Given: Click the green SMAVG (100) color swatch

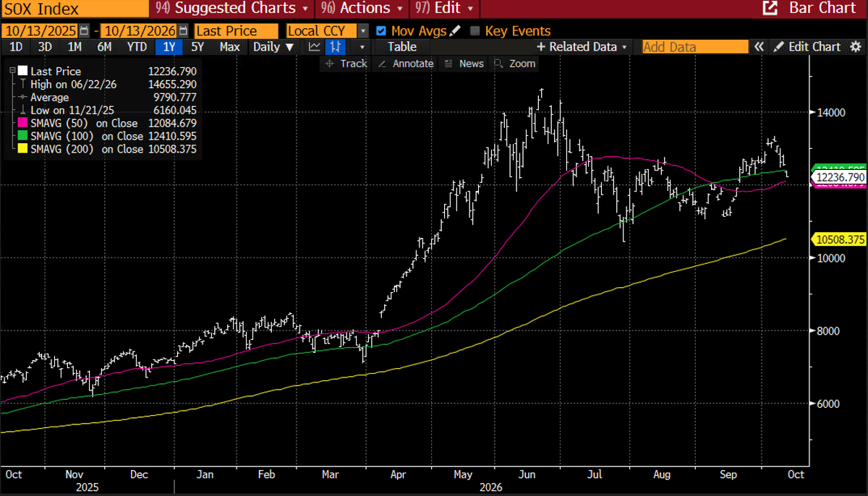Looking at the screenshot, I should pyautogui.click(x=23, y=137).
